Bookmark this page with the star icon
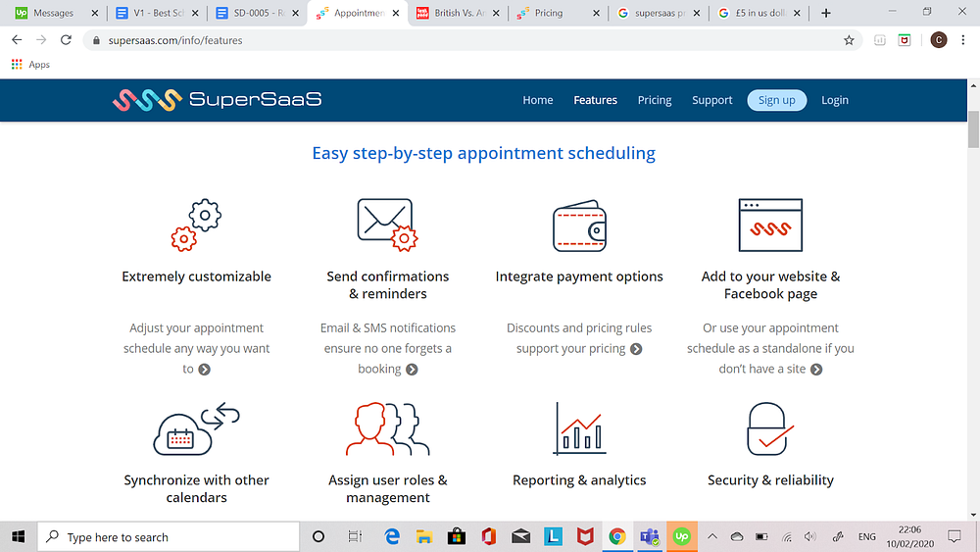The image size is (980, 552). click(849, 40)
